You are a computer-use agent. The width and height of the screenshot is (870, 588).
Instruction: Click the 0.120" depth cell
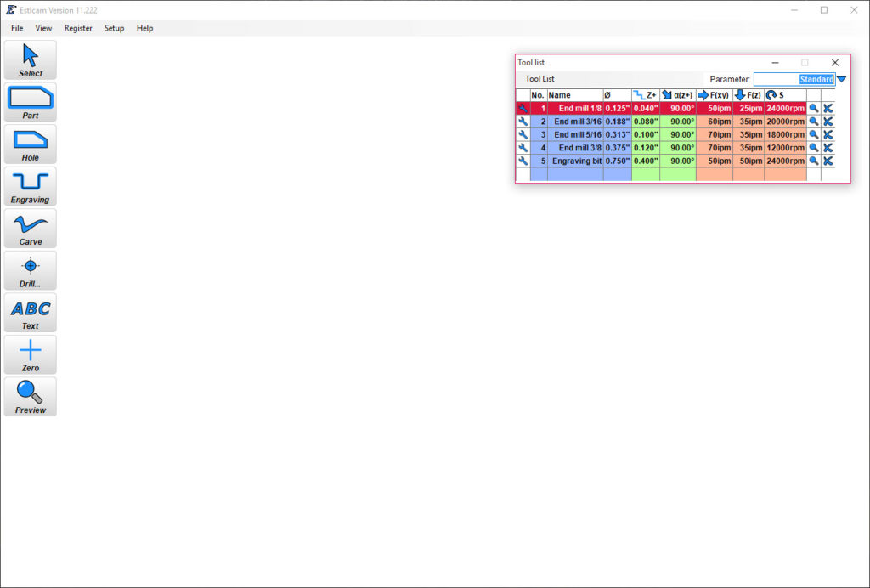click(646, 148)
